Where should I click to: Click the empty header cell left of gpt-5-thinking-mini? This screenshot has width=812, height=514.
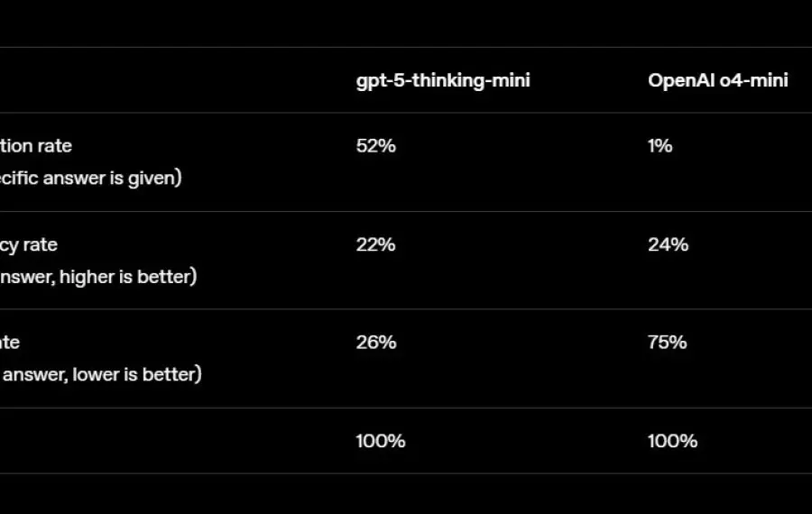[x=171, y=80]
